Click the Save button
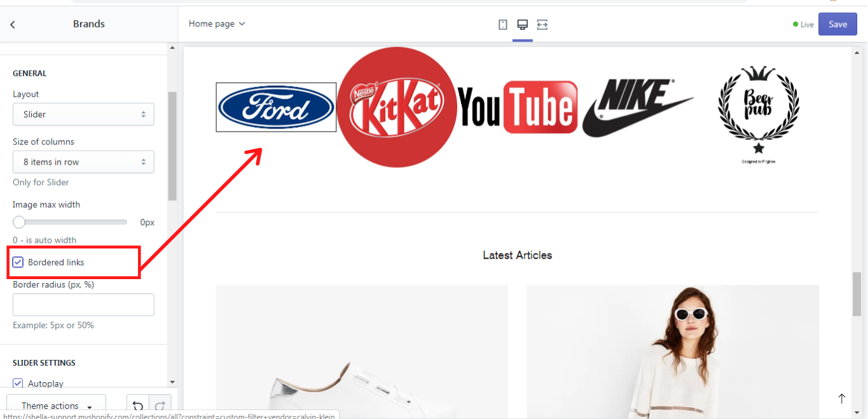This screenshot has width=868, height=419. tap(837, 24)
